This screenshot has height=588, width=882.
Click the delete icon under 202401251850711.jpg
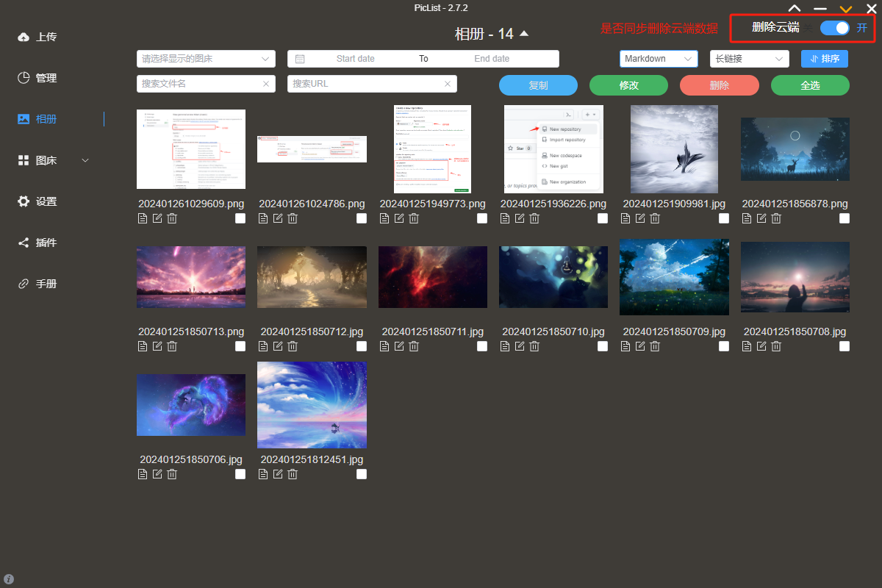point(414,346)
